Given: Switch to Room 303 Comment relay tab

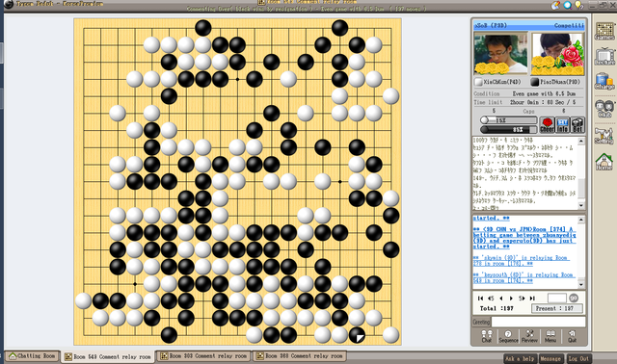Looking at the screenshot, I should point(203,356).
